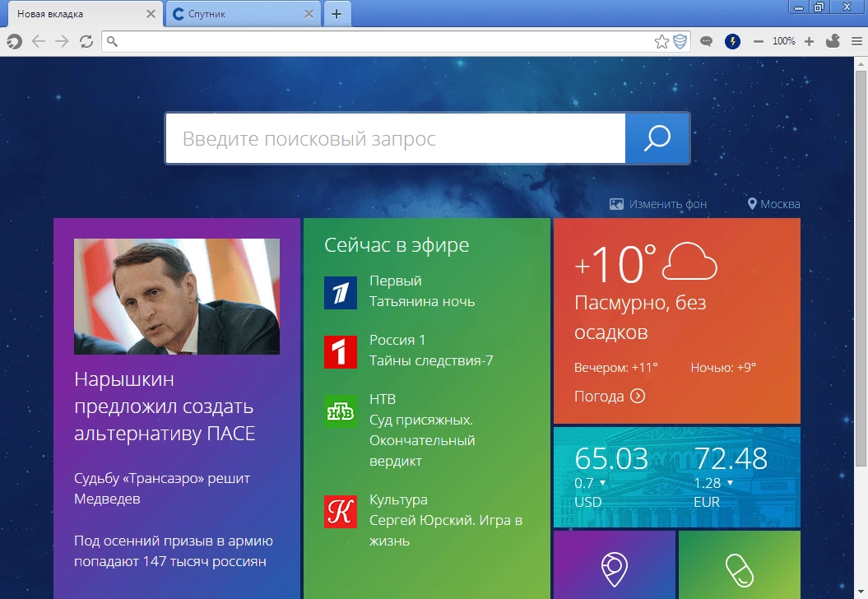Click the blue search magnifier button

[657, 138]
